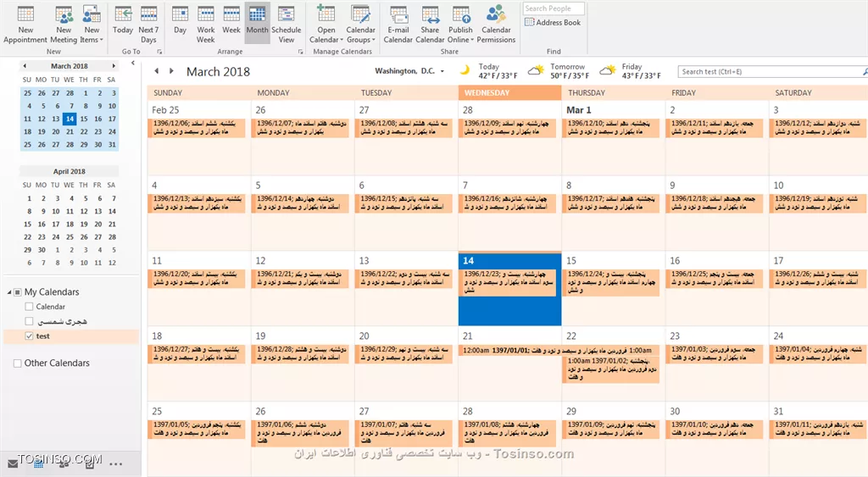
Task: Click the SUNDAY column header
Action: 198,92
